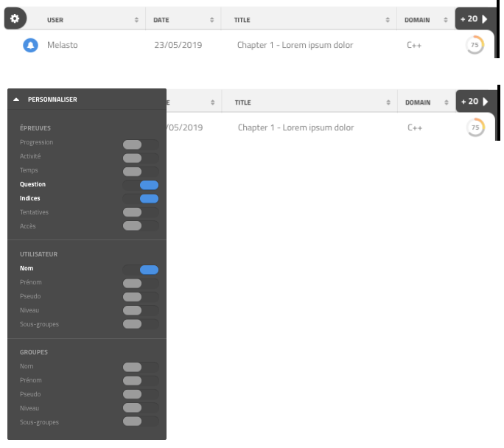Select the top table's USER column header

pos(55,20)
